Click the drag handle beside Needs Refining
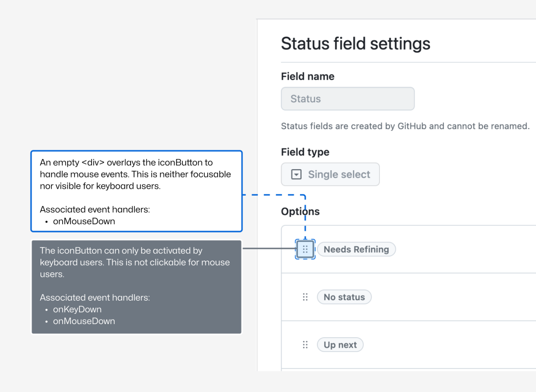536x392 pixels. coord(305,249)
